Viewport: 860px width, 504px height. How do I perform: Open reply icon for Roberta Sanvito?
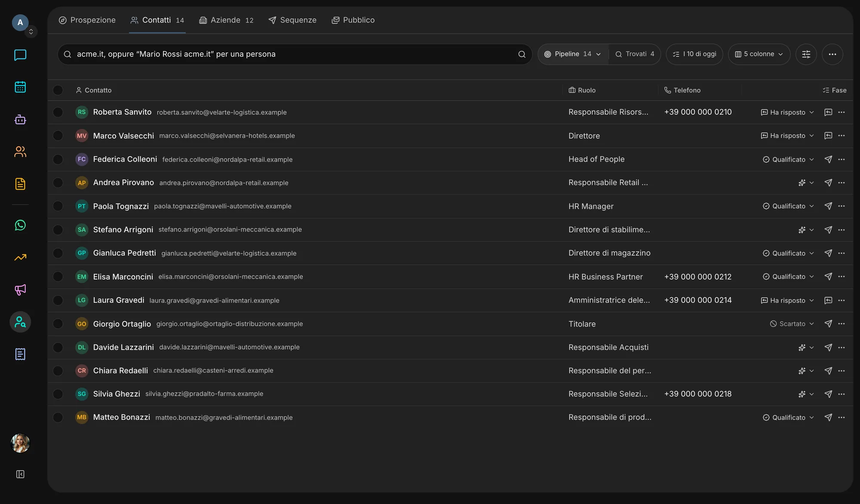(828, 112)
